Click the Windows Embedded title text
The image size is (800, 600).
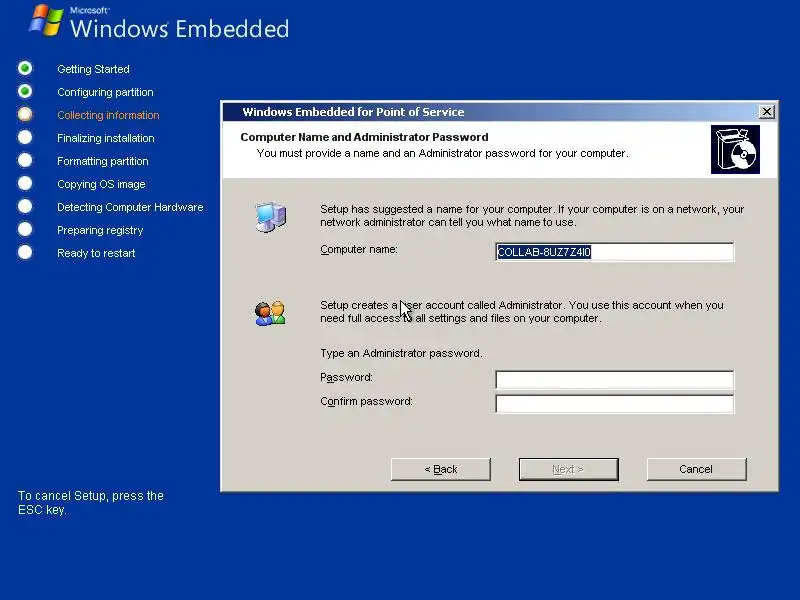180,28
